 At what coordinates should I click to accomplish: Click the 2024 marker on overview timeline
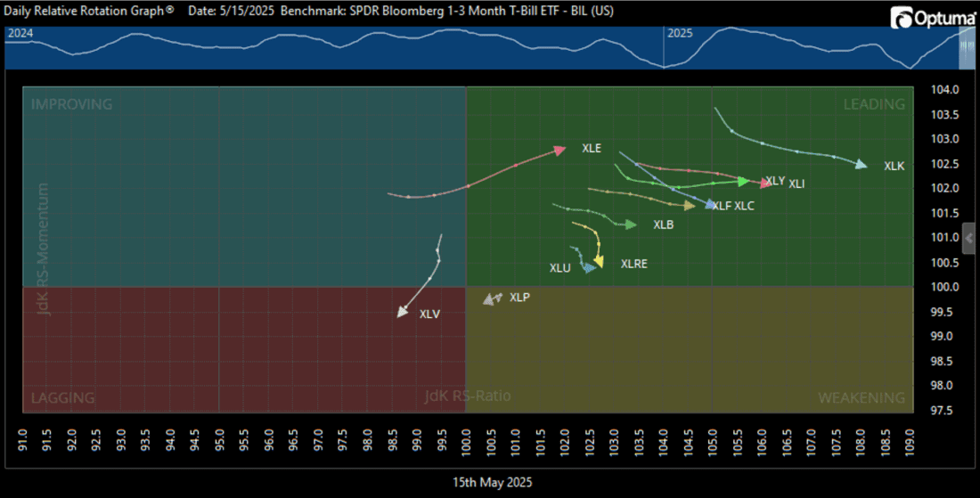point(20,34)
